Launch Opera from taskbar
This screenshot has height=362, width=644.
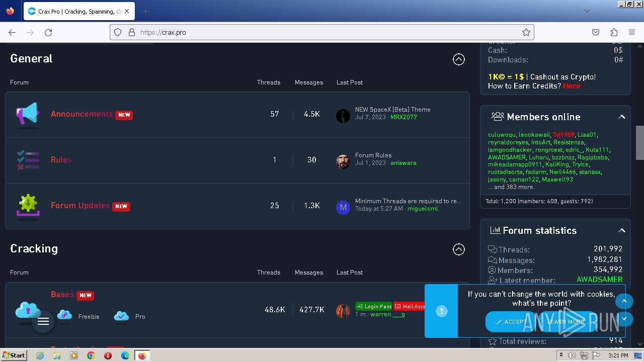(x=108, y=355)
